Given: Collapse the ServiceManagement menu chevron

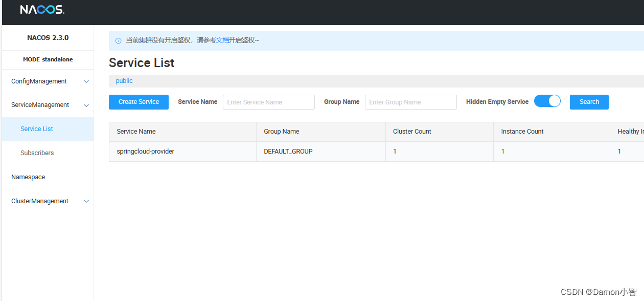Looking at the screenshot, I should pos(86,105).
